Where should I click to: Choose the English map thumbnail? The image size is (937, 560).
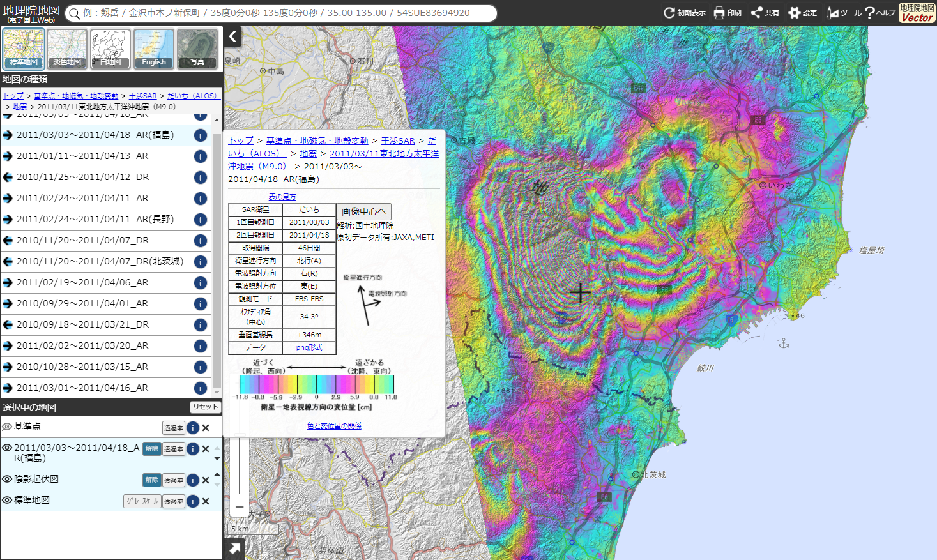(154, 49)
